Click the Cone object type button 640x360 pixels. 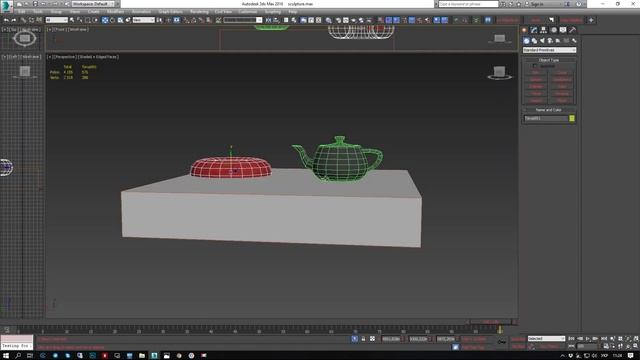(x=562, y=73)
